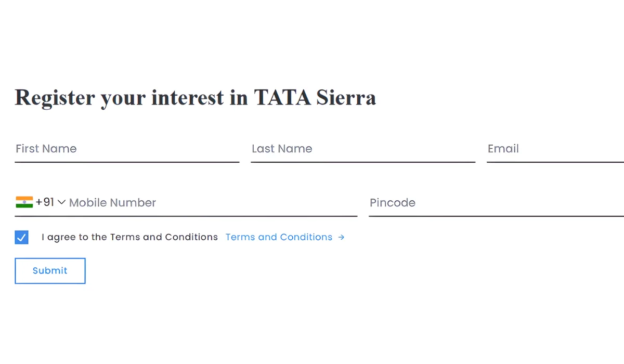Focus the First Name field
The width and height of the screenshot is (624, 364).
pyautogui.click(x=126, y=149)
